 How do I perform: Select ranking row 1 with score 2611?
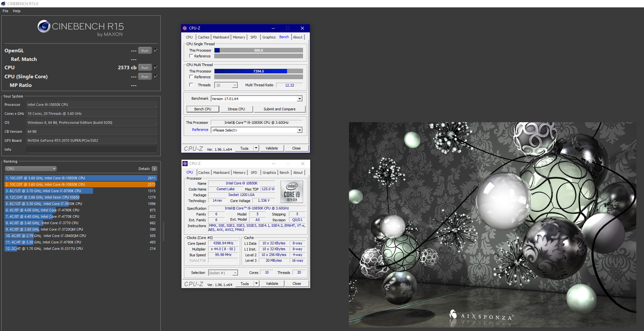(x=80, y=178)
